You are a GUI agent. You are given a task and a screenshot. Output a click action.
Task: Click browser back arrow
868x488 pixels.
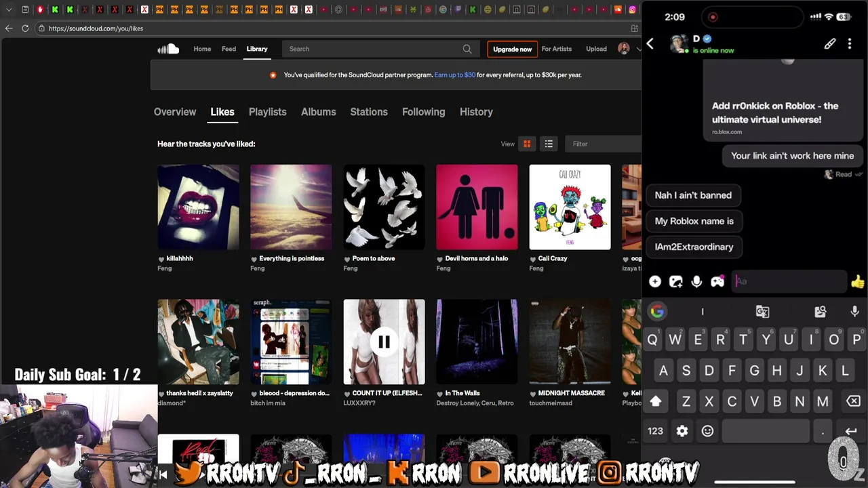[9, 28]
